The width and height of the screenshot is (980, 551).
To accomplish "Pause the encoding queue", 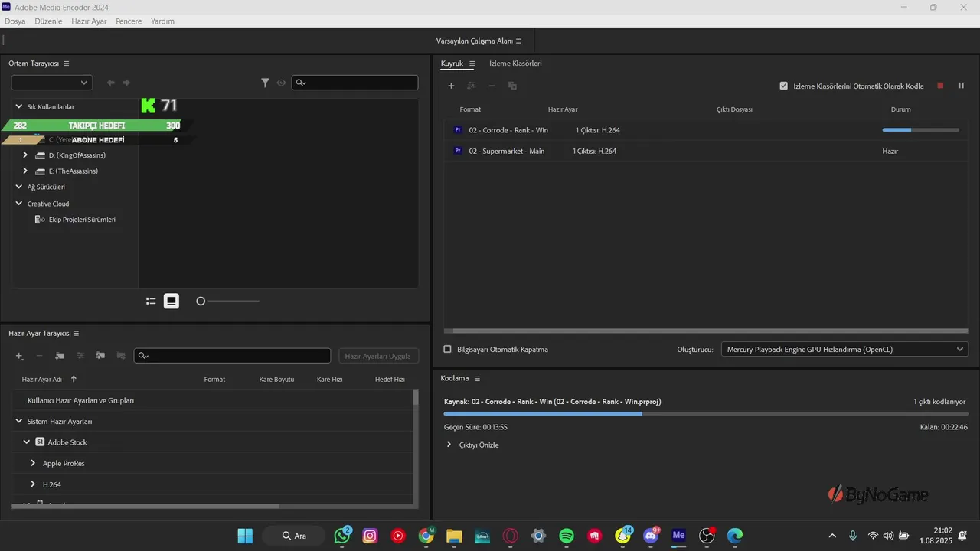I will point(961,86).
